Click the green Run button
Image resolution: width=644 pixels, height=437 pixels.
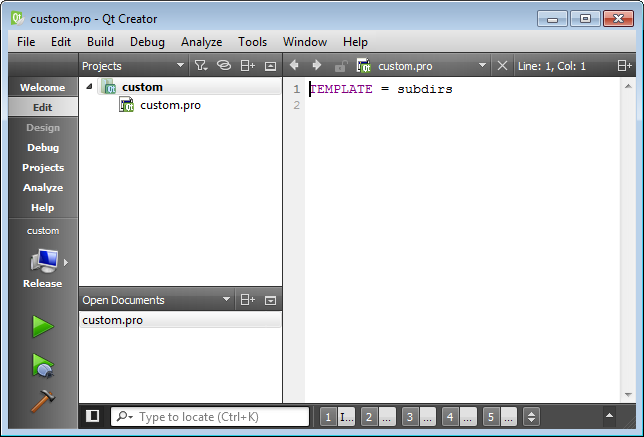tap(43, 327)
